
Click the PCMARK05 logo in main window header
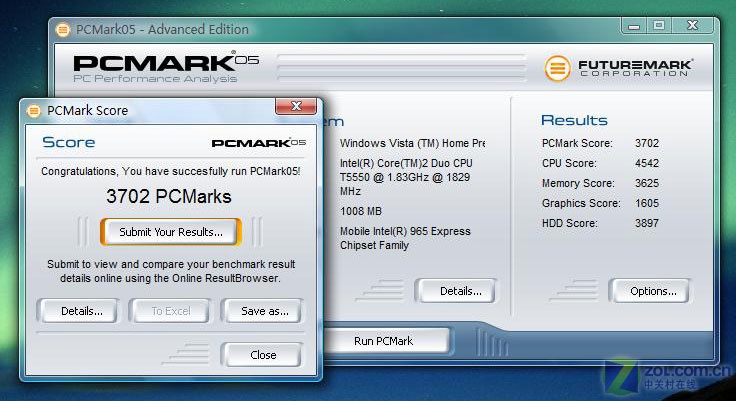(x=166, y=62)
